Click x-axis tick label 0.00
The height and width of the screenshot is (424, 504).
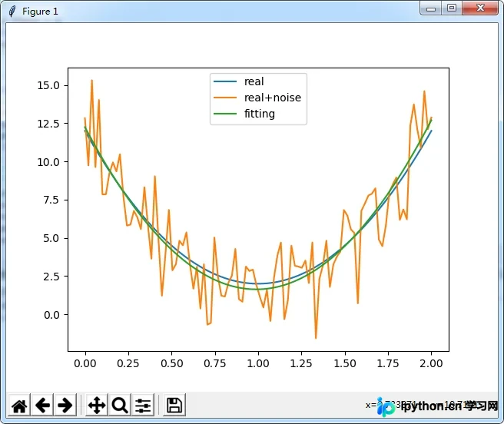(85, 363)
